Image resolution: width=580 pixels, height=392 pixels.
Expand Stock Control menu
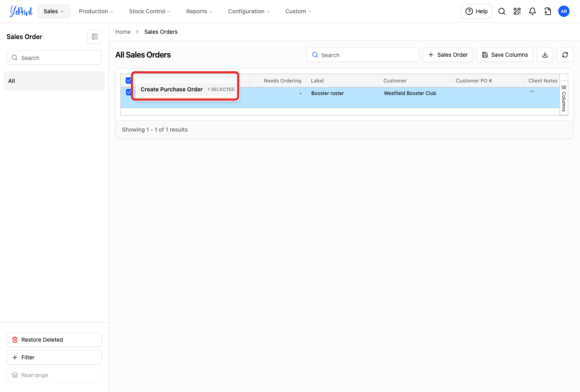pos(150,11)
